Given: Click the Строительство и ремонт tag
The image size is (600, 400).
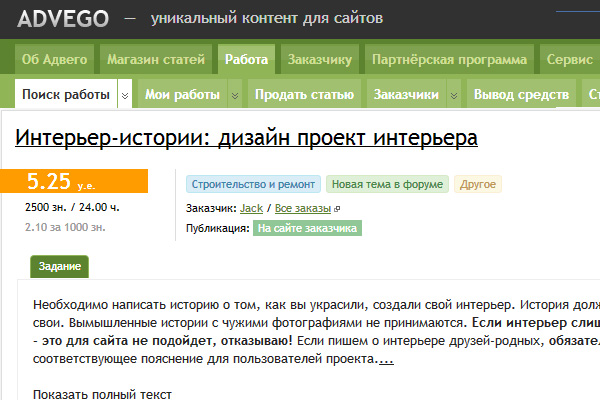Looking at the screenshot, I should click(253, 185).
